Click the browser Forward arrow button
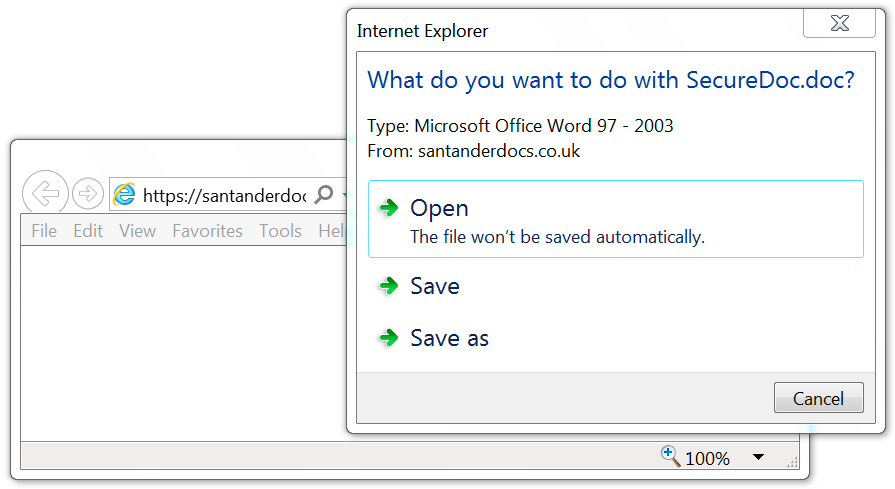This screenshot has width=895, height=489. [88, 194]
